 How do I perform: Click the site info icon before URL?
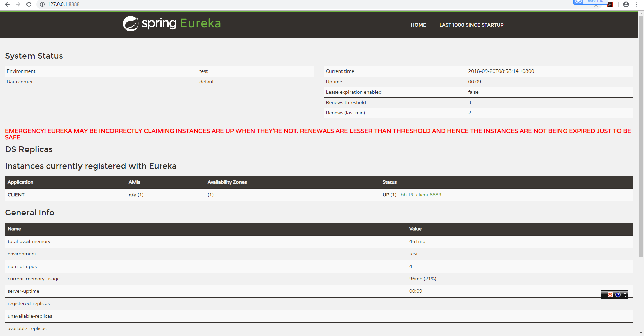pyautogui.click(x=42, y=4)
